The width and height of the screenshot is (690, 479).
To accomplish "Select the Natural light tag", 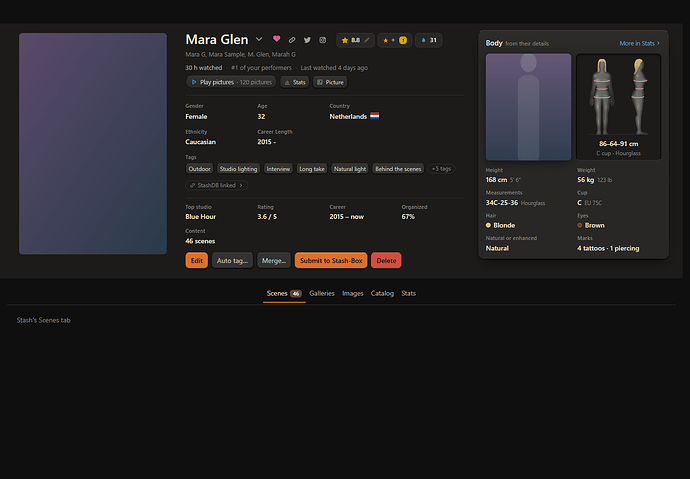I will pyautogui.click(x=350, y=169).
